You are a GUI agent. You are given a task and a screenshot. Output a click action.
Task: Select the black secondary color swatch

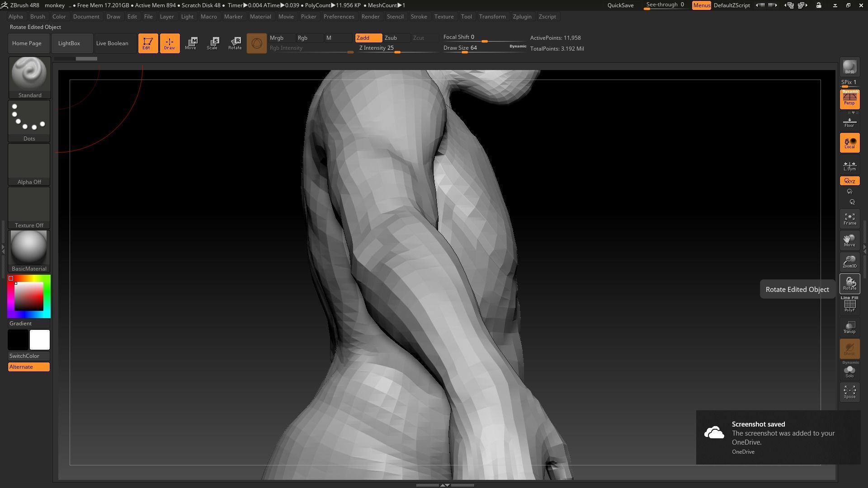18,340
